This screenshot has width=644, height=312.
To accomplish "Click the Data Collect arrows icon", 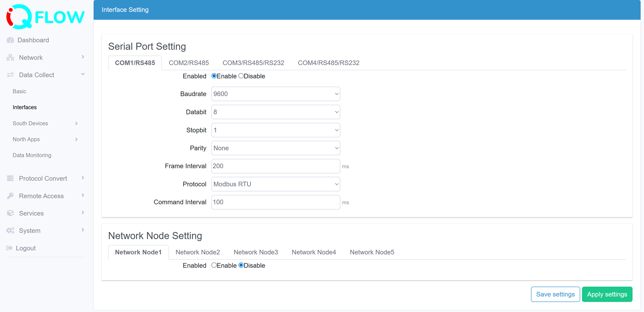I will [x=10, y=74].
